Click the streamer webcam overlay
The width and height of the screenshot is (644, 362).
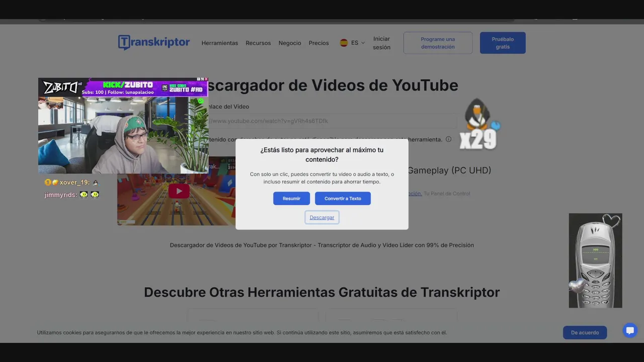tap(123, 135)
